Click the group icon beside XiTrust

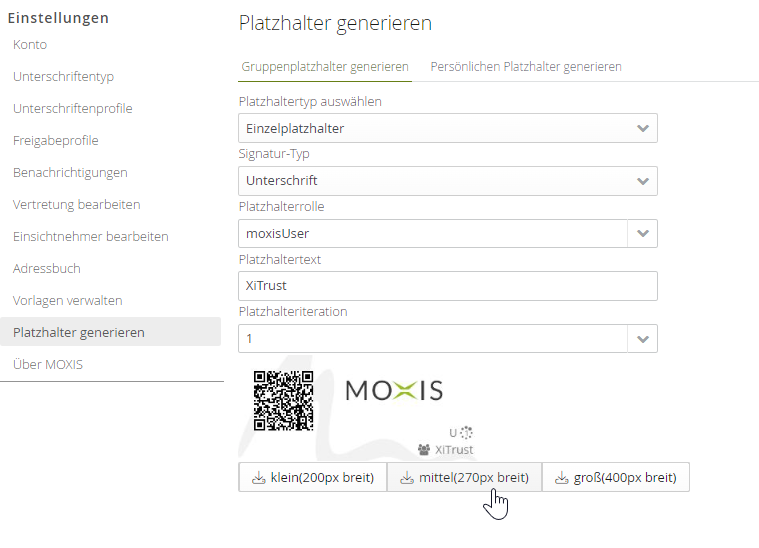point(424,450)
